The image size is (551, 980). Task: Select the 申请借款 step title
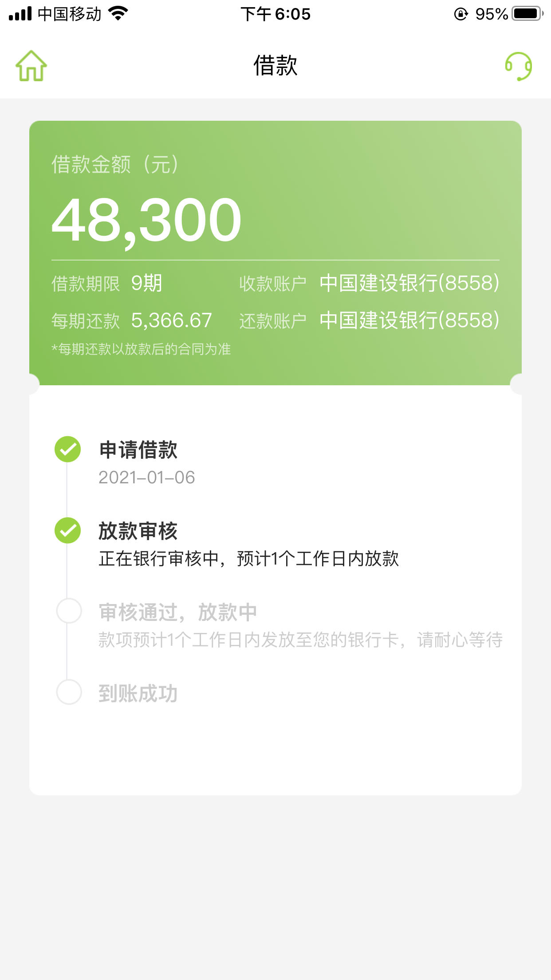coord(138,450)
